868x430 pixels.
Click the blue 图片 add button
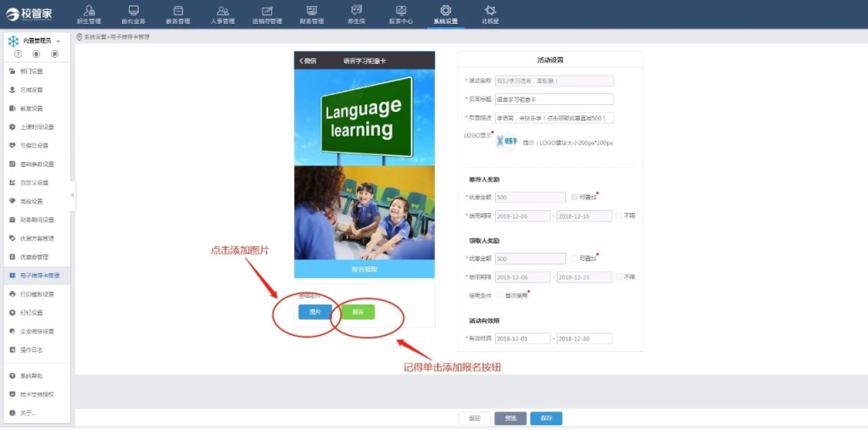click(314, 312)
